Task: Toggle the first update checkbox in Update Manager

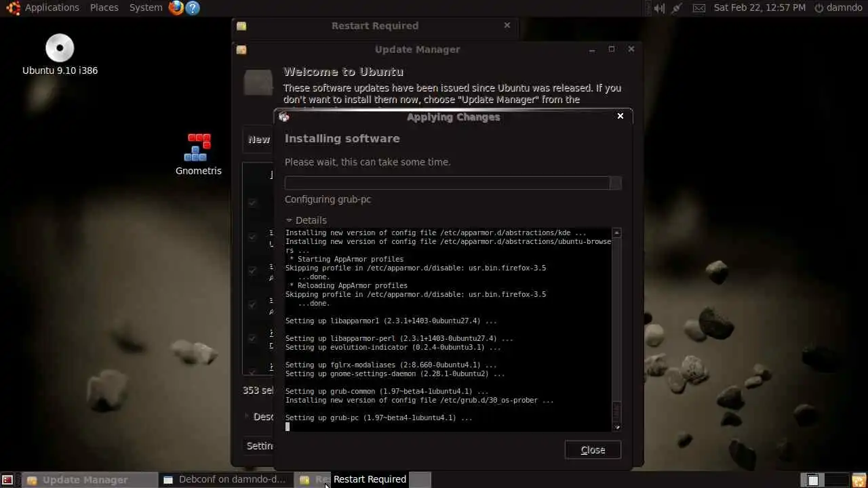Action: point(252,203)
